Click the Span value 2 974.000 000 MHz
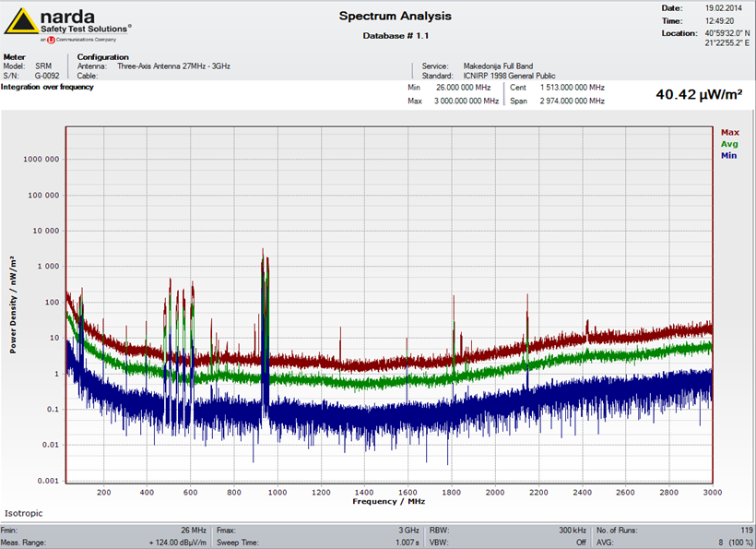The height and width of the screenshot is (549, 756). [x=572, y=101]
